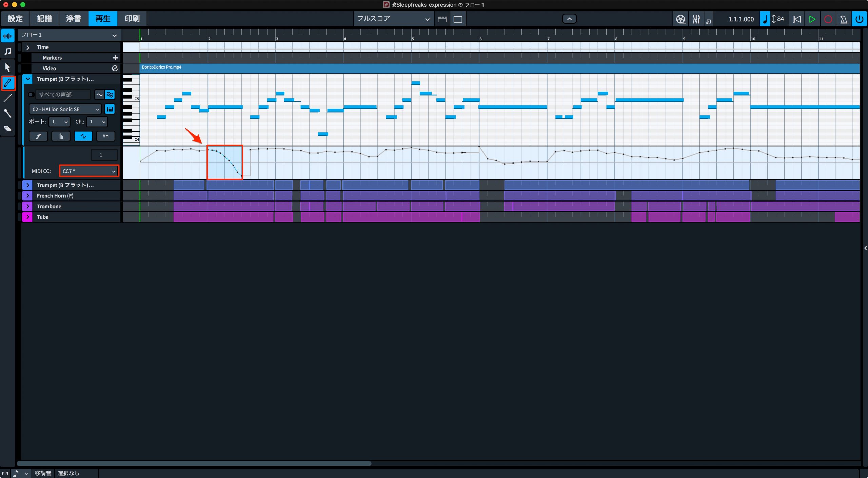Open the HALion Sonic SE instrument dropdown
This screenshot has height=478, width=868.
(65, 109)
